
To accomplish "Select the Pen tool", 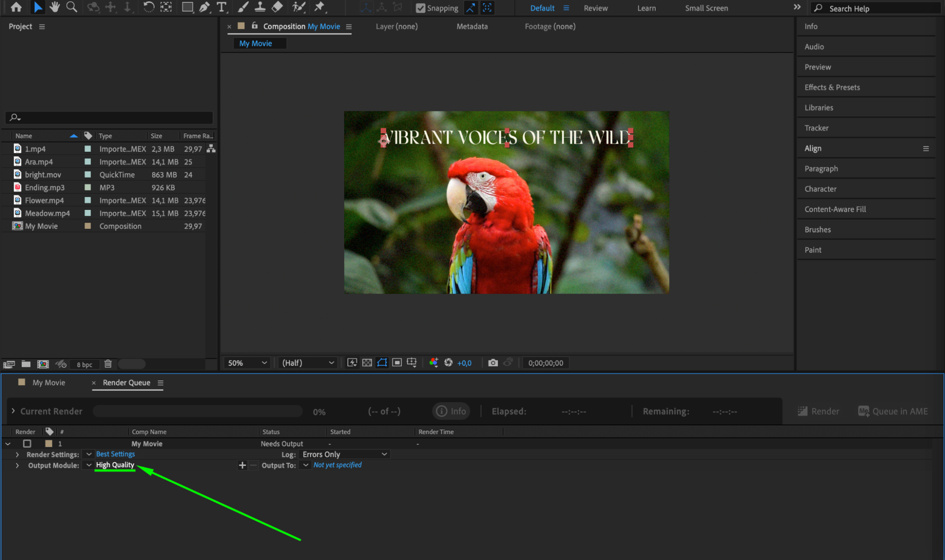I will 204,7.
